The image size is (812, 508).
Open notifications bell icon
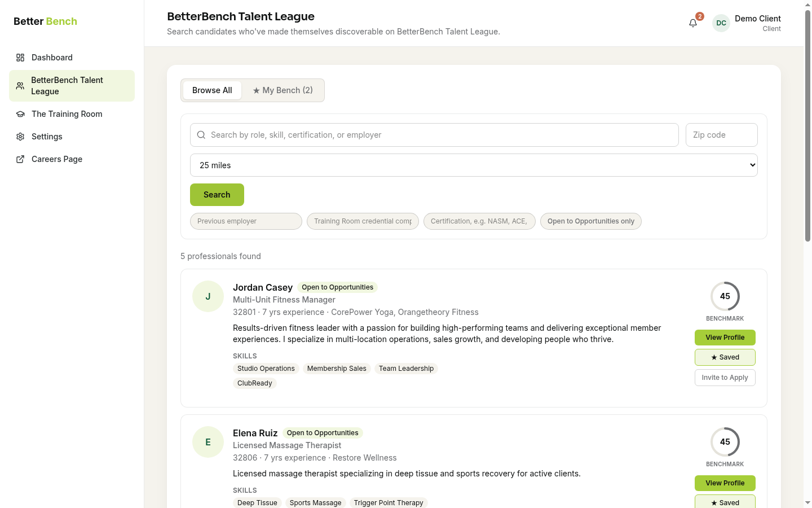tap(693, 23)
